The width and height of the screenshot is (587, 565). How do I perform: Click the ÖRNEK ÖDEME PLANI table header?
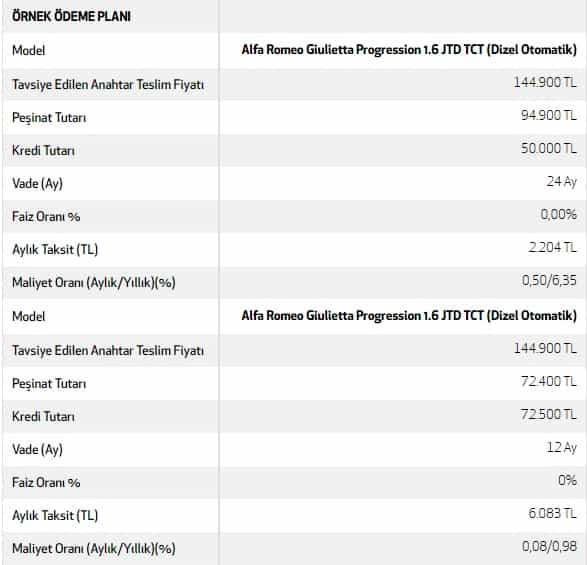pyautogui.click(x=71, y=16)
